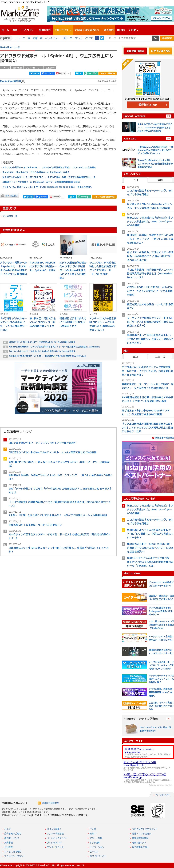
Task: Select the ニュース tab in the 新着 section
Action: point(160,356)
